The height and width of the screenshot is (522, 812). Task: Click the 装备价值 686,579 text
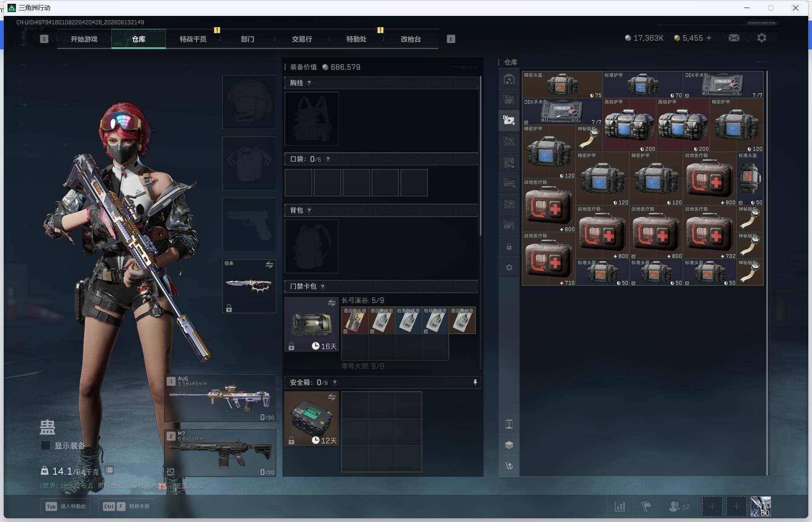tap(325, 67)
